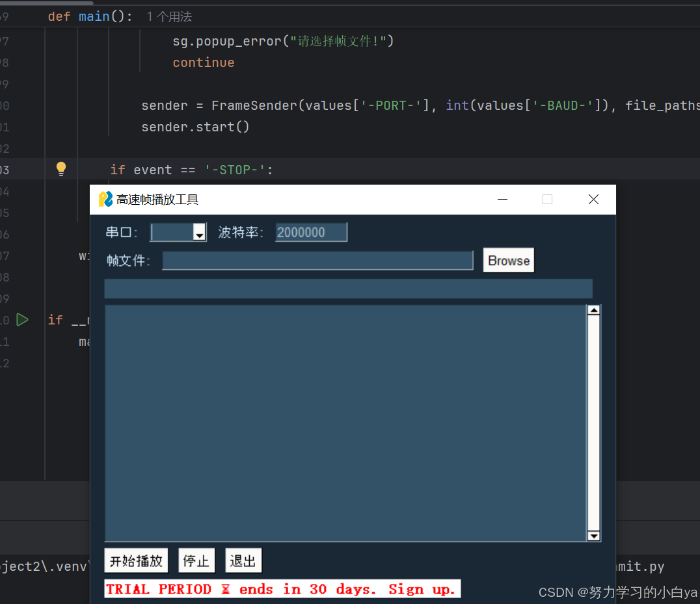Click inside the multiline log output area

tap(345, 423)
